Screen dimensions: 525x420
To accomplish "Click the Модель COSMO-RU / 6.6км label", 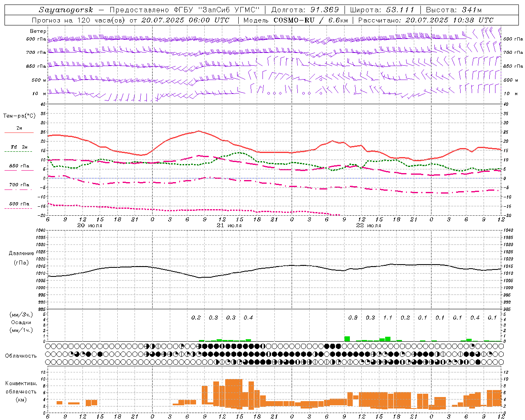I will pyautogui.click(x=295, y=20).
